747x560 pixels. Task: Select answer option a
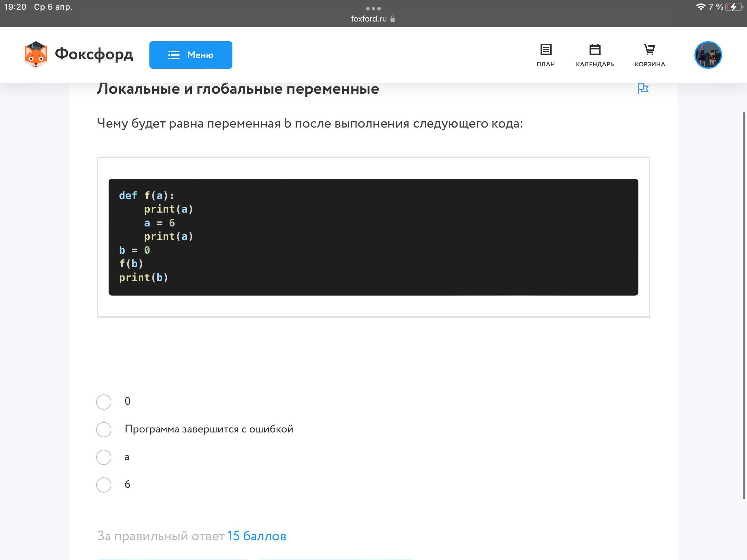(x=104, y=457)
